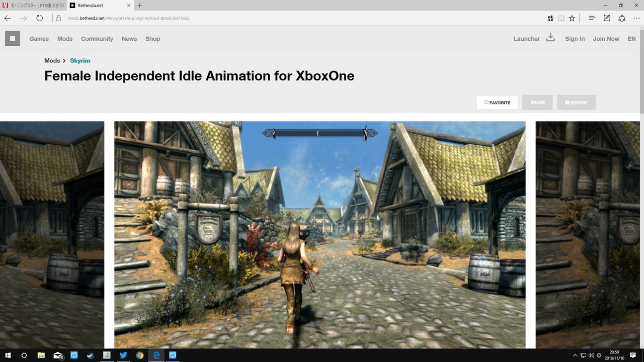The image size is (644, 362).
Task: Open the Launcher download icon
Action: click(550, 38)
